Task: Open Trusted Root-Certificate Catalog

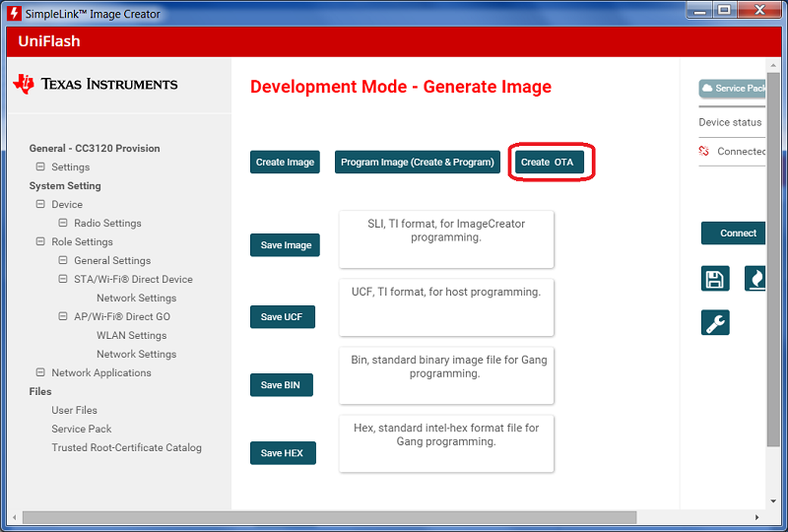Action: click(x=126, y=448)
